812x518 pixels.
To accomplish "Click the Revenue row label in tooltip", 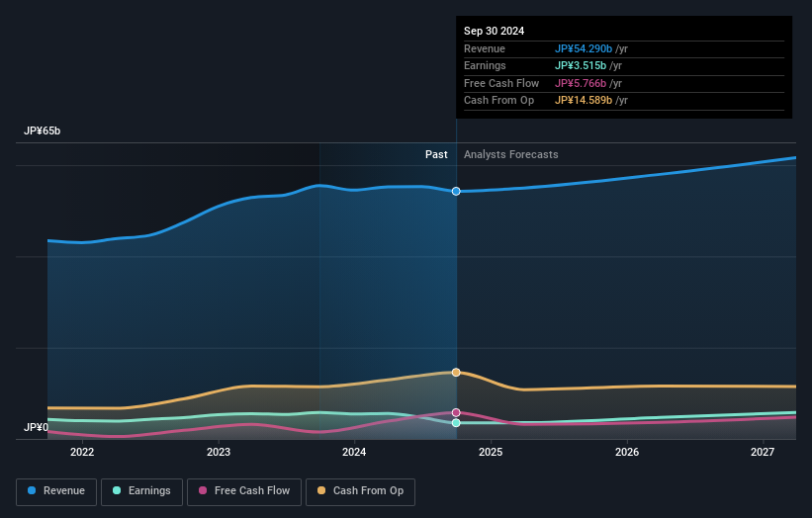I will (485, 48).
